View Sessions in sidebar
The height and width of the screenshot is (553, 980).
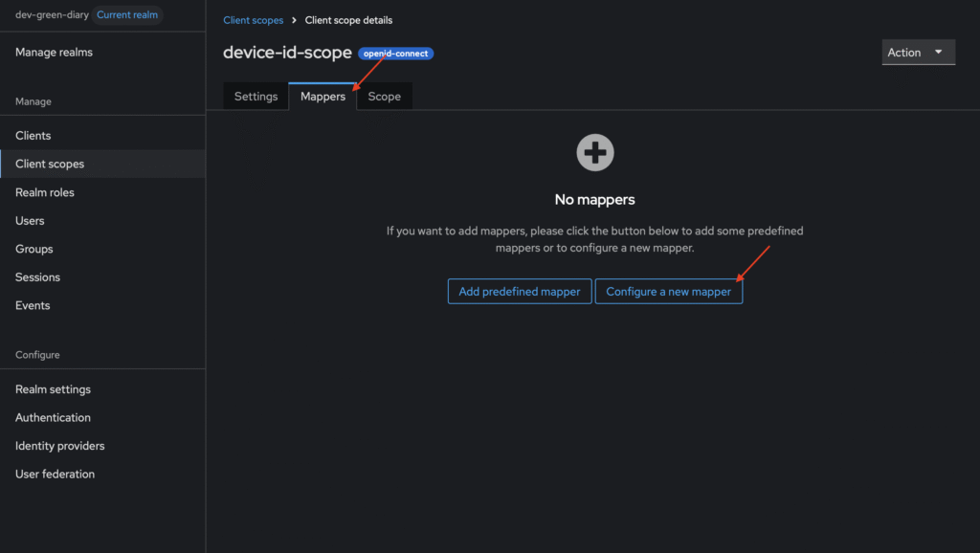(x=37, y=277)
